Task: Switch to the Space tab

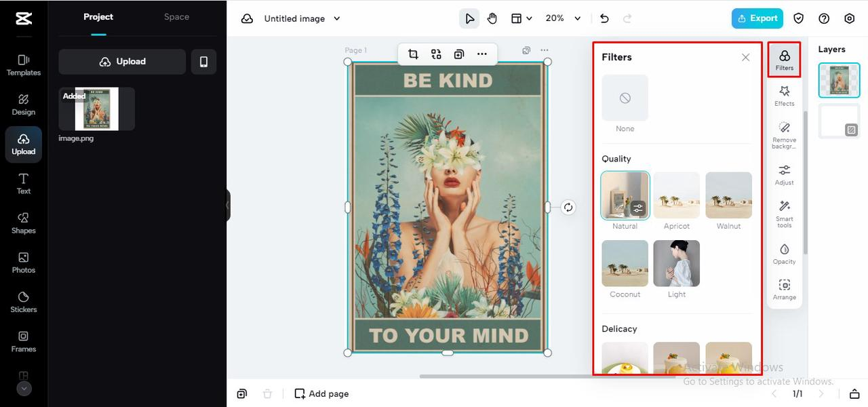Action: coord(176,16)
